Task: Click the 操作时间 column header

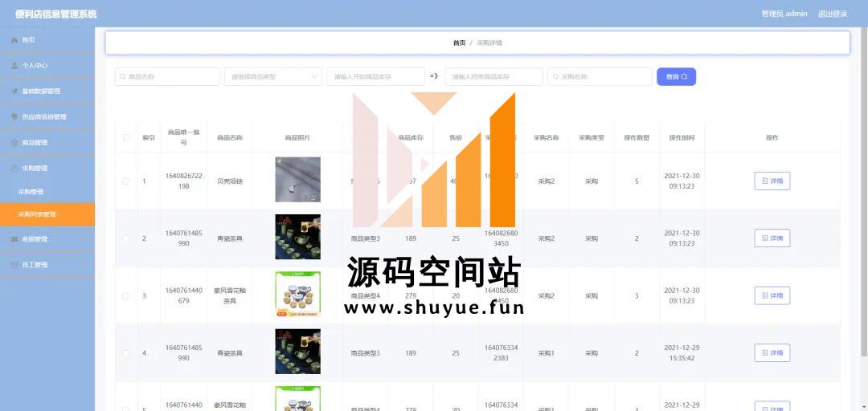Action: pyautogui.click(x=682, y=138)
